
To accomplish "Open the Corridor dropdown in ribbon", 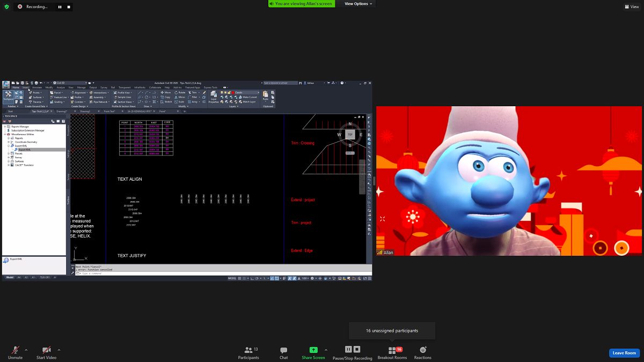I will click(78, 102).
